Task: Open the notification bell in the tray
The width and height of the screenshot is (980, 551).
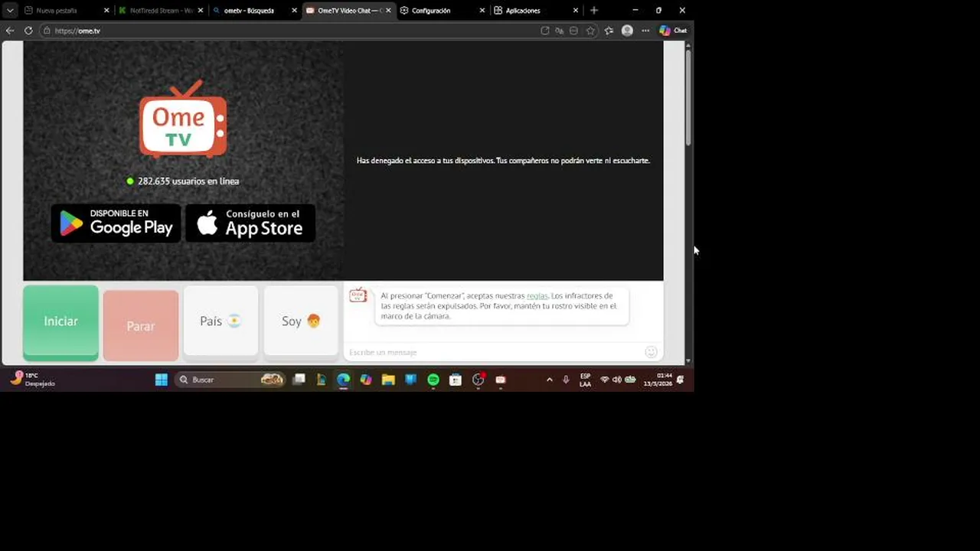Action: (681, 380)
